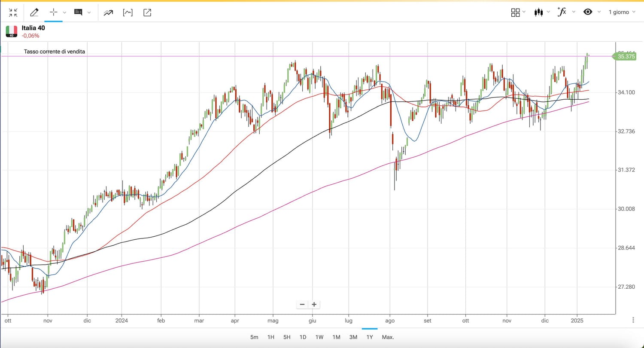Click the zoom in plus button
Image resolution: width=644 pixels, height=348 pixels.
point(314,304)
